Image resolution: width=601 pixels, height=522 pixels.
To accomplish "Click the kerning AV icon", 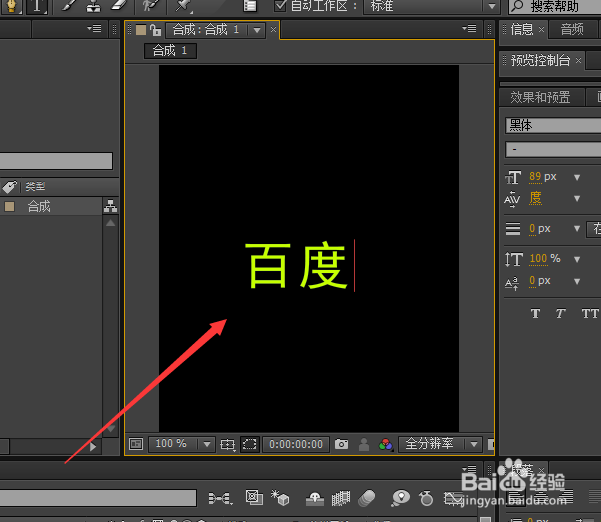I will pyautogui.click(x=512, y=199).
